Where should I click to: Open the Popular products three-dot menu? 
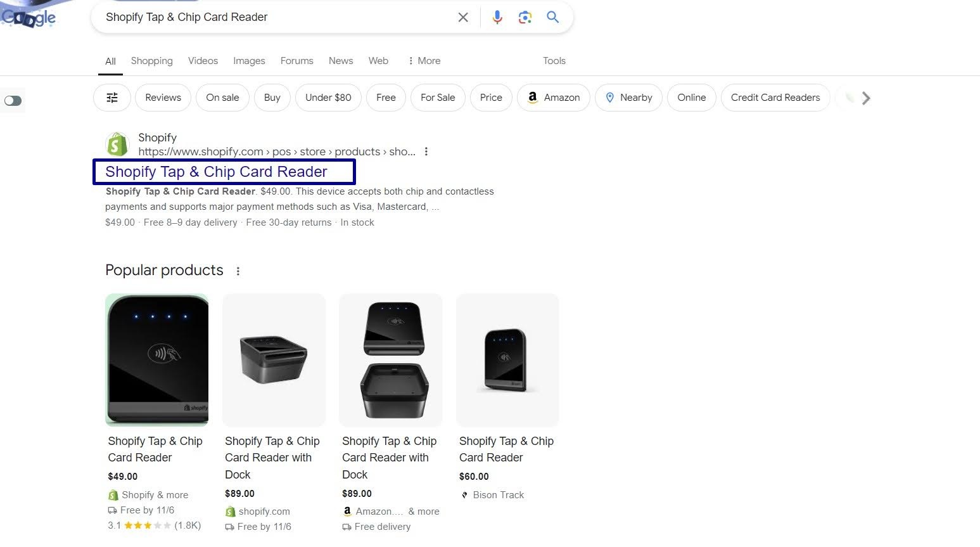[x=238, y=271]
